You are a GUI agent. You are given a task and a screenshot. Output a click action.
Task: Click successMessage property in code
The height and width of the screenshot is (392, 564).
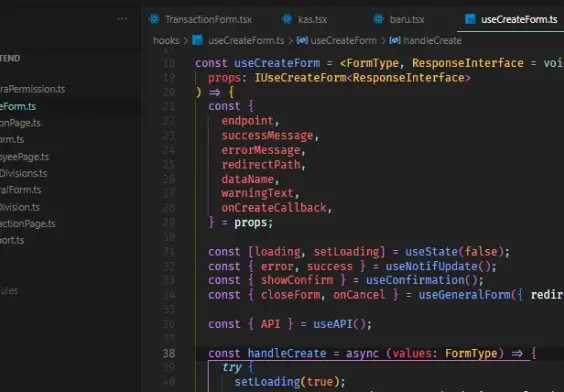[267, 135]
